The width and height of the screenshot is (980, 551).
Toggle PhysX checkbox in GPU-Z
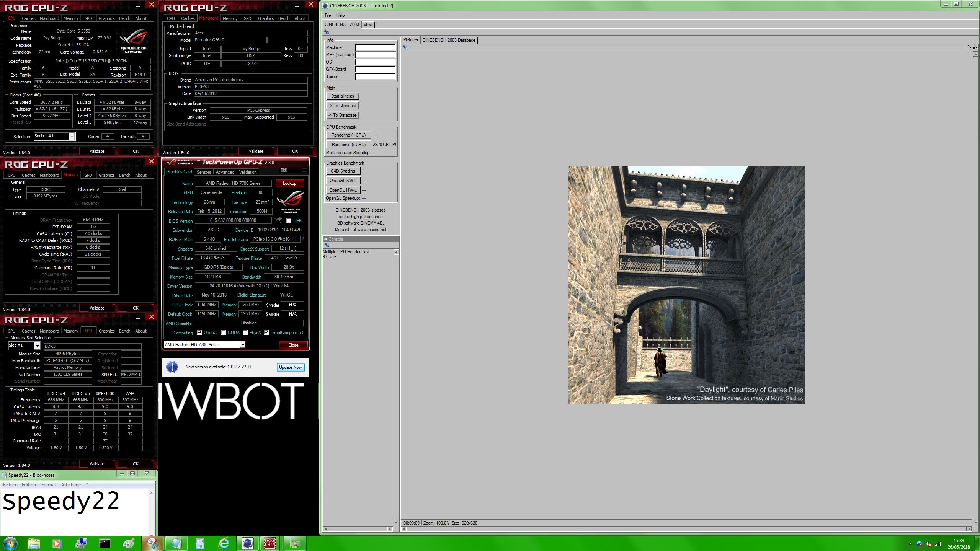click(x=245, y=333)
